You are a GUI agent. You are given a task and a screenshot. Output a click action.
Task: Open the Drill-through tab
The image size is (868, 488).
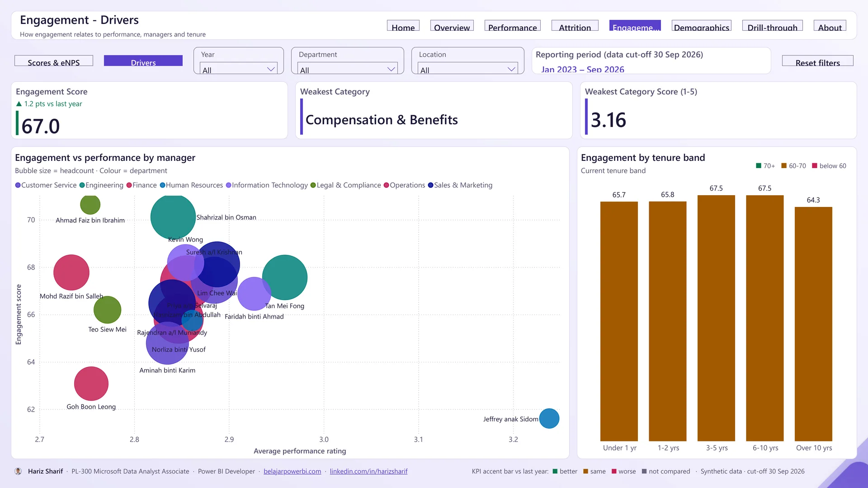[773, 26]
